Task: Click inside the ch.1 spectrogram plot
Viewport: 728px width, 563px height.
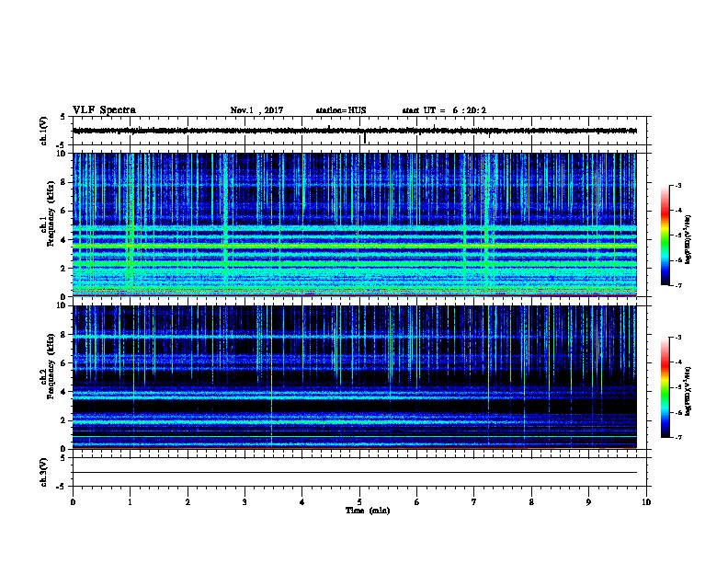Action: [355, 224]
